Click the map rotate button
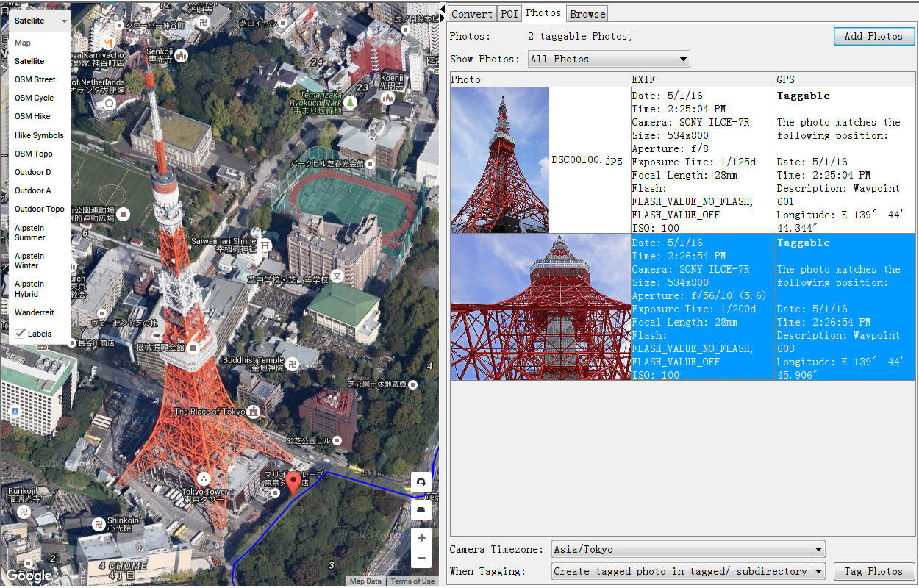 tap(421, 482)
